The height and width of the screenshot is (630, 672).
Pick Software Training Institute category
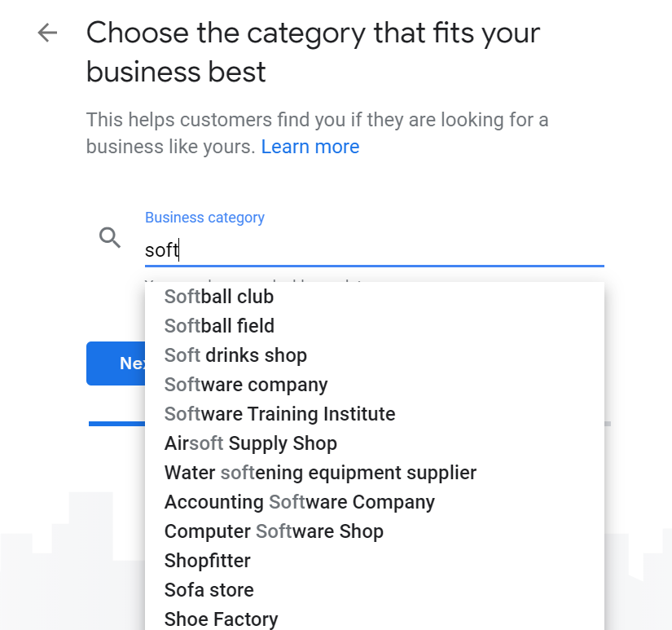tap(375, 414)
